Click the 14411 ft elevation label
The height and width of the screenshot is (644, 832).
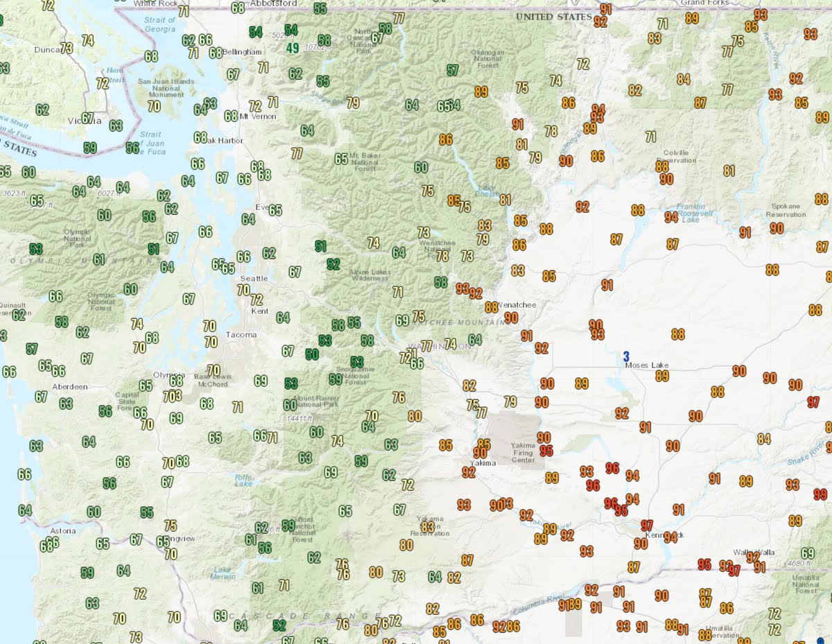click(301, 418)
